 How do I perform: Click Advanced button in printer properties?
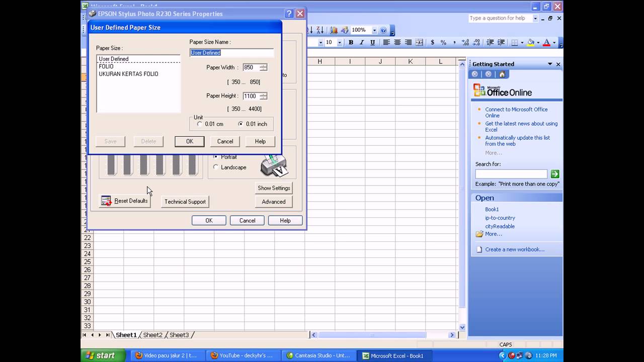pyautogui.click(x=274, y=202)
